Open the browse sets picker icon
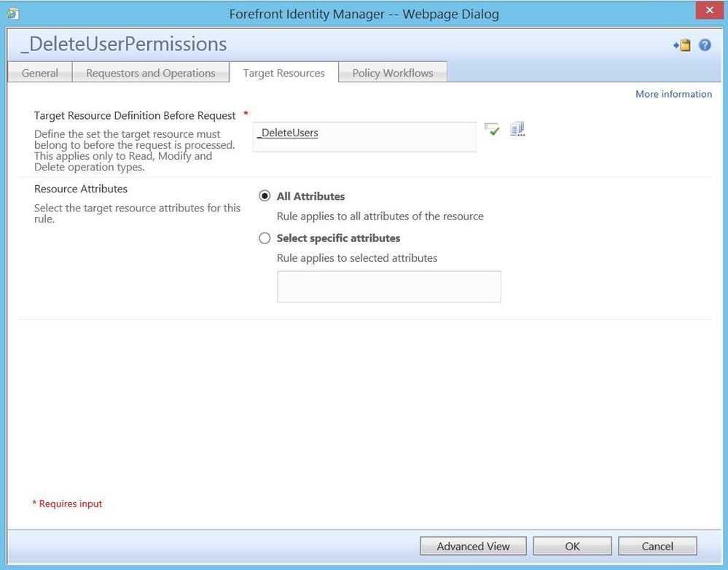The width and height of the screenshot is (728, 570). [517, 129]
